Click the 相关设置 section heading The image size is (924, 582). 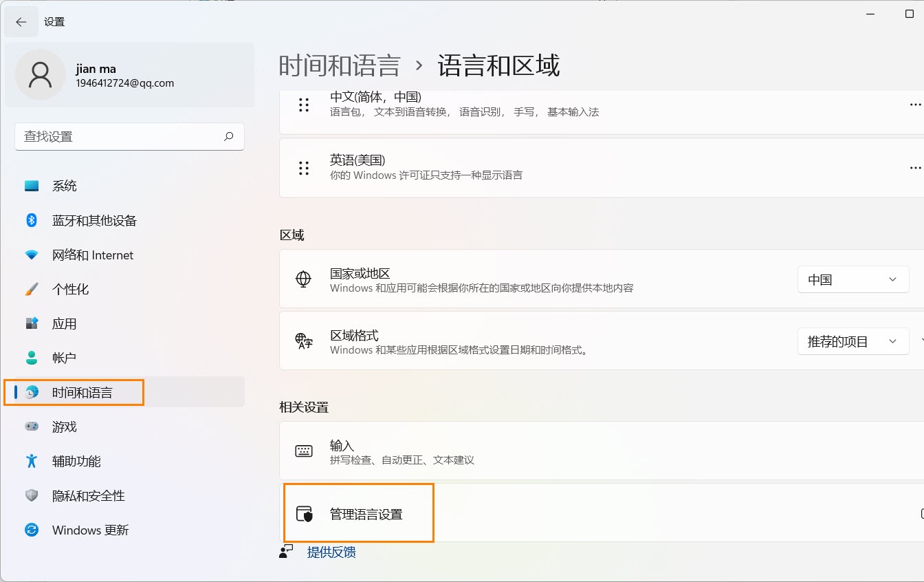(304, 407)
